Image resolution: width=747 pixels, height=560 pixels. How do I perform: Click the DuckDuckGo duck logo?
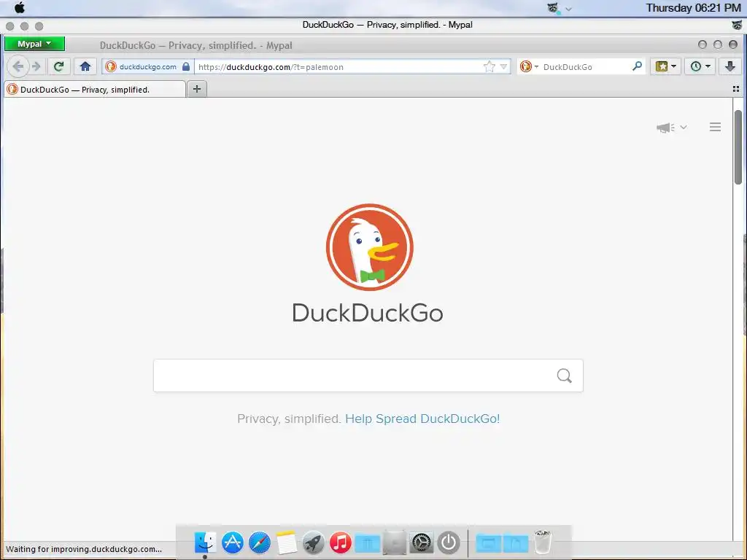click(369, 247)
